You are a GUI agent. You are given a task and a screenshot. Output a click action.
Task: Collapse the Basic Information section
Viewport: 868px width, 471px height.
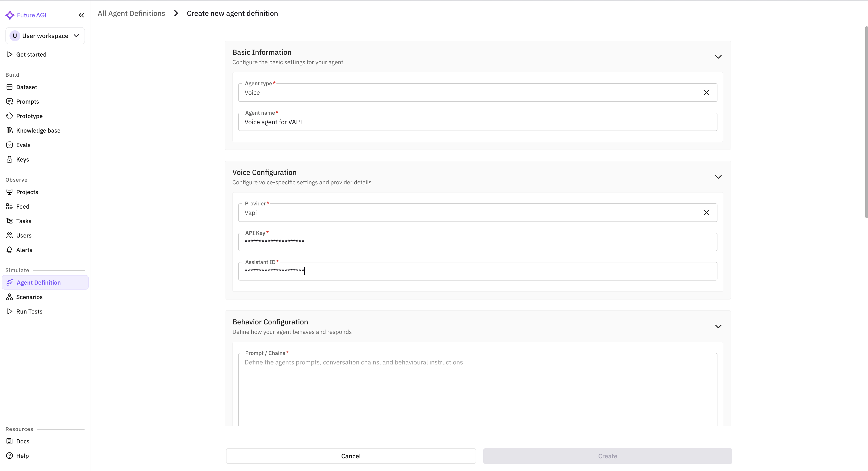(x=718, y=57)
